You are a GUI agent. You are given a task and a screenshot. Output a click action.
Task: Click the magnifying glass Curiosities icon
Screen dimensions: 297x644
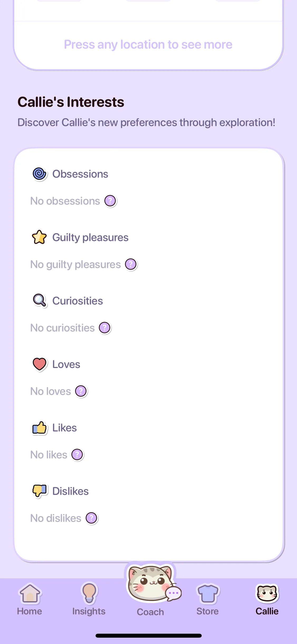(39, 301)
